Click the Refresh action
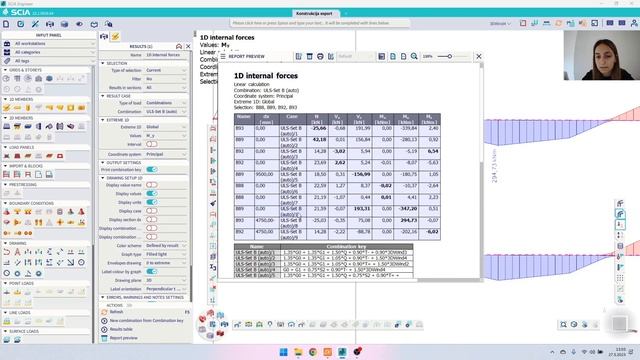640x360 pixels. click(x=116, y=312)
